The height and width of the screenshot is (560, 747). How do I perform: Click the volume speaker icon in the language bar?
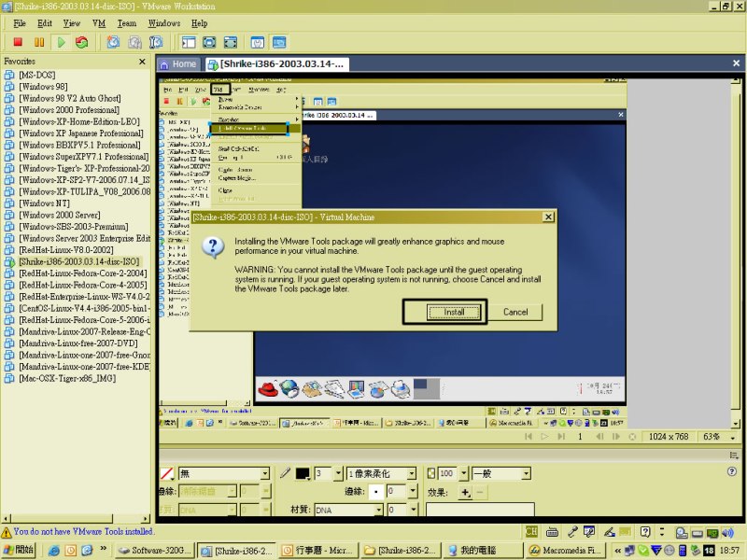(727, 532)
